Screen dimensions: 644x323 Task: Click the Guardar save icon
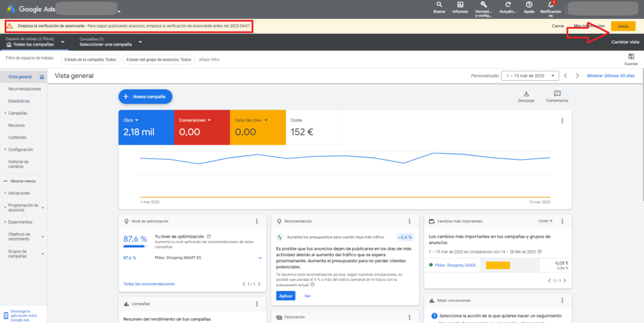click(x=631, y=57)
